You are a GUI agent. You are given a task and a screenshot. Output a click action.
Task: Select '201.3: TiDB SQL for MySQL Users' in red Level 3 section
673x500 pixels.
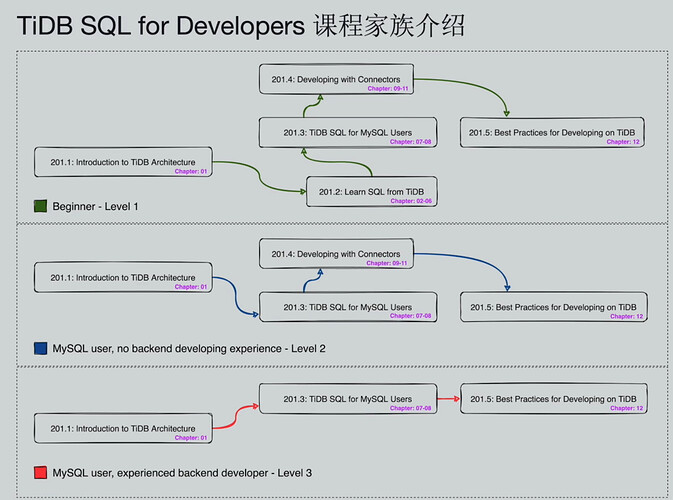[348, 399]
